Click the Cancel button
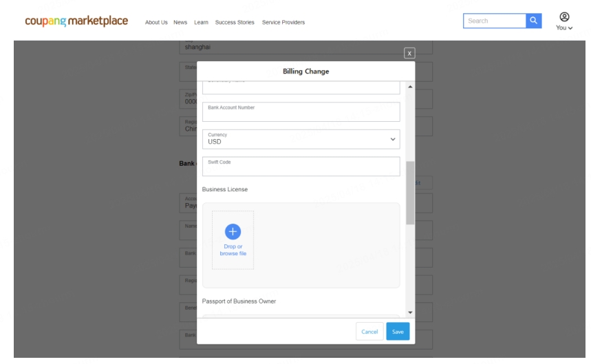This screenshot has height=364, width=591. pos(369,332)
